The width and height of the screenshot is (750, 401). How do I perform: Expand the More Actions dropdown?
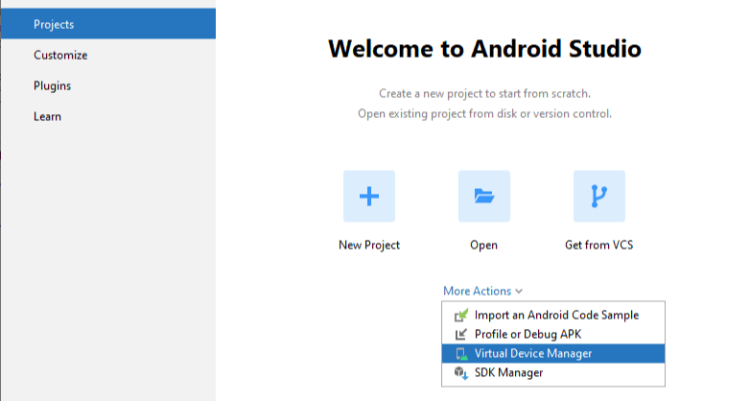(x=483, y=291)
